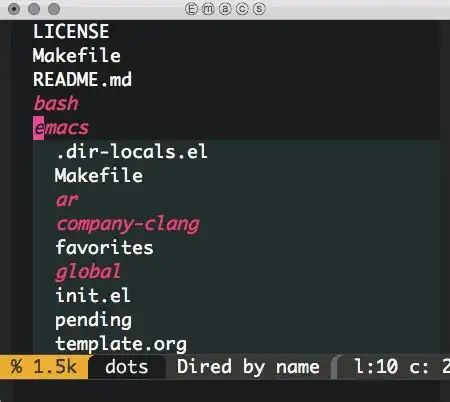Image resolution: width=450 pixels, height=402 pixels.
Task: Select the Makefile inside emacs folder
Action: tap(99, 176)
